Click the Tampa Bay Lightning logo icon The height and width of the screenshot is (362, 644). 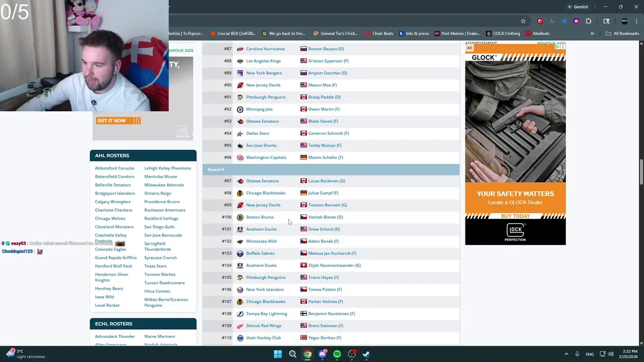pos(240,314)
